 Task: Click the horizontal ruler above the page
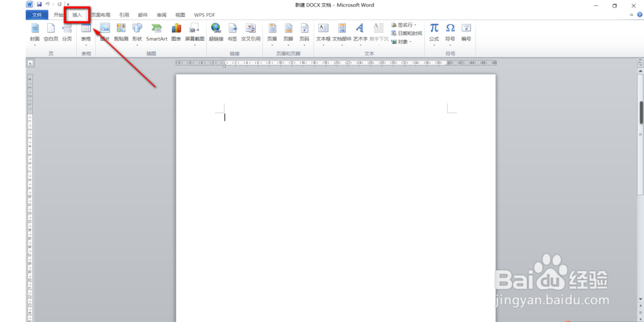click(x=336, y=63)
